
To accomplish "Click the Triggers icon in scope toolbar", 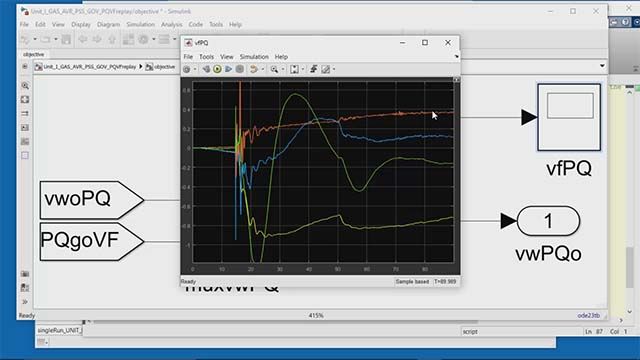I will pyautogui.click(x=313, y=69).
